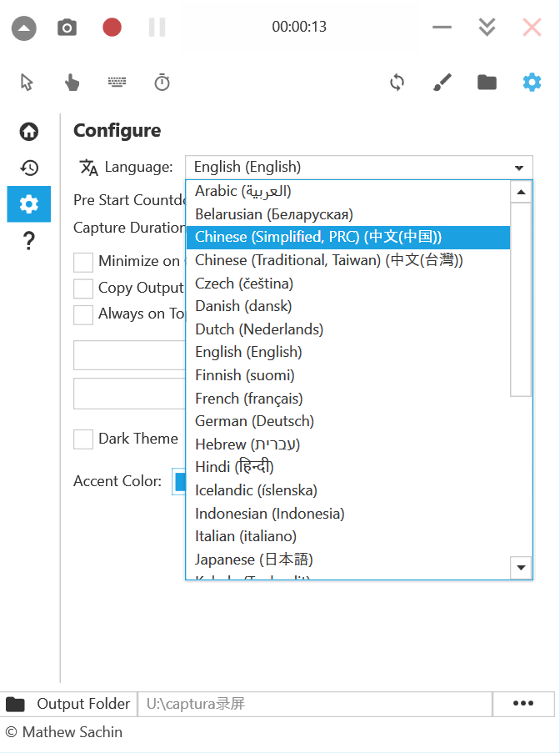Click the Output Folder browse ellipsis button
560x753 pixels.
click(522, 704)
